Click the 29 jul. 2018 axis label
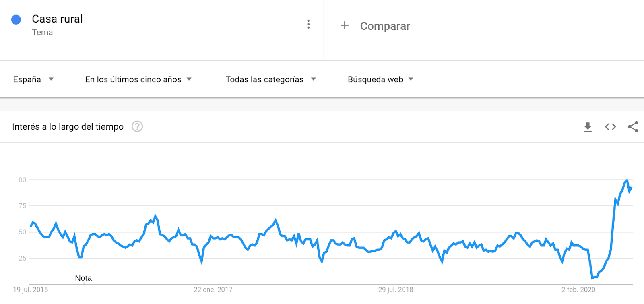 pos(396,290)
